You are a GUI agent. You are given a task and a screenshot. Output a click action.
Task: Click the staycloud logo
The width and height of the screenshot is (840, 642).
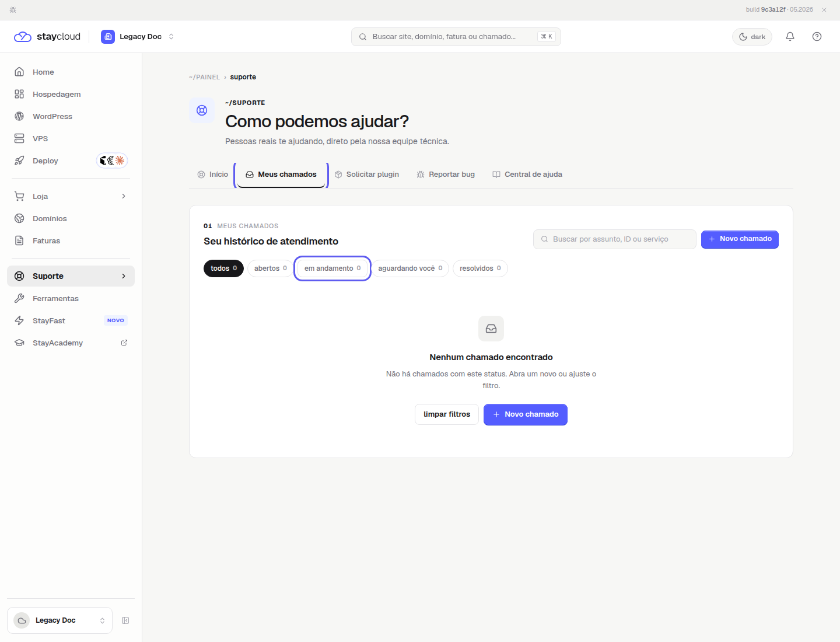(47, 37)
